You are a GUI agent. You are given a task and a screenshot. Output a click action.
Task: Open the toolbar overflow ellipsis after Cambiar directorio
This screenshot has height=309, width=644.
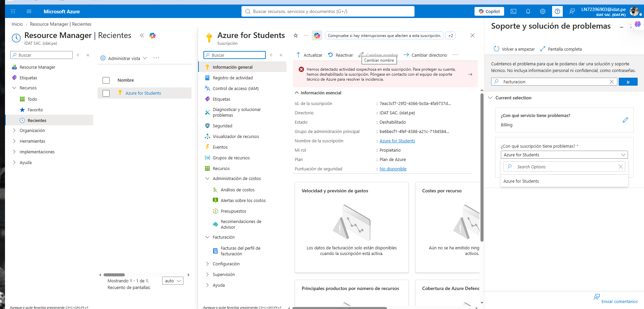click(x=455, y=55)
